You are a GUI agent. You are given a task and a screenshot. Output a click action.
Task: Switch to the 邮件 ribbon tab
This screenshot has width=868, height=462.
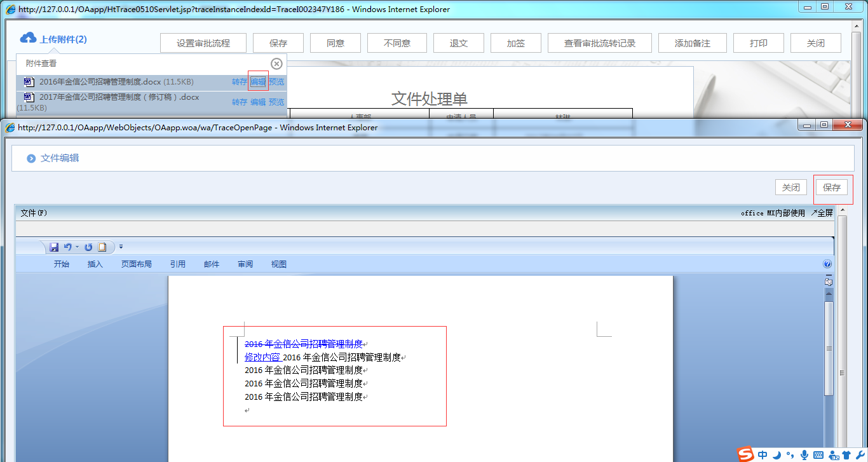point(212,264)
